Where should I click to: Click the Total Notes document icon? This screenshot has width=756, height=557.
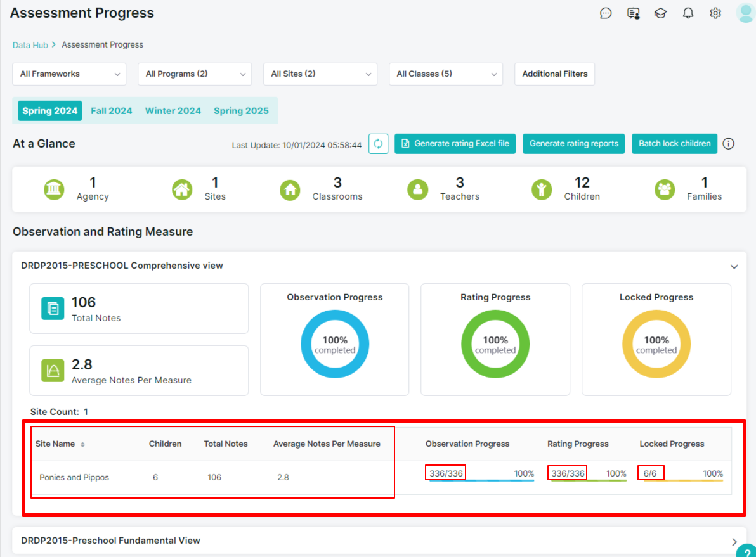(53, 309)
